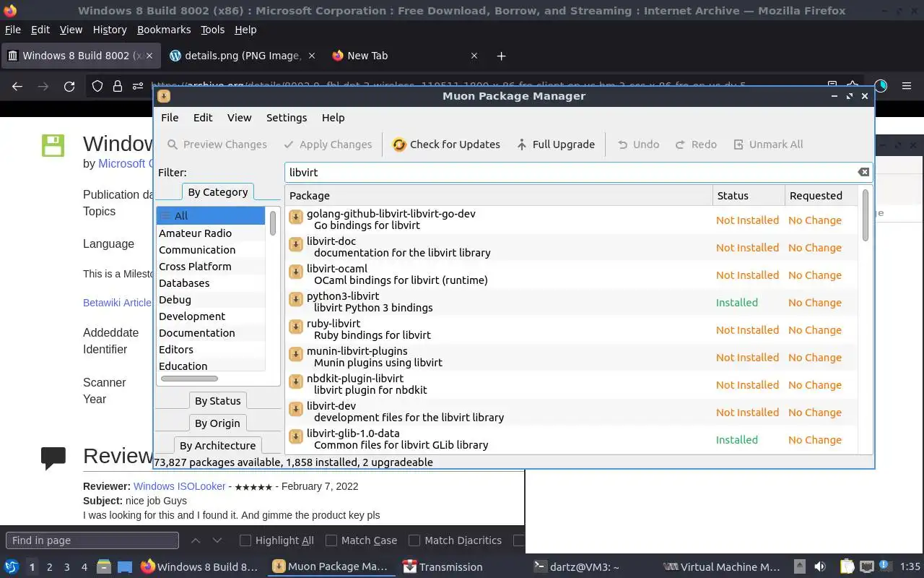This screenshot has width=924, height=578.
Task: Click the file manager icon in taskbar
Action: pos(104,567)
